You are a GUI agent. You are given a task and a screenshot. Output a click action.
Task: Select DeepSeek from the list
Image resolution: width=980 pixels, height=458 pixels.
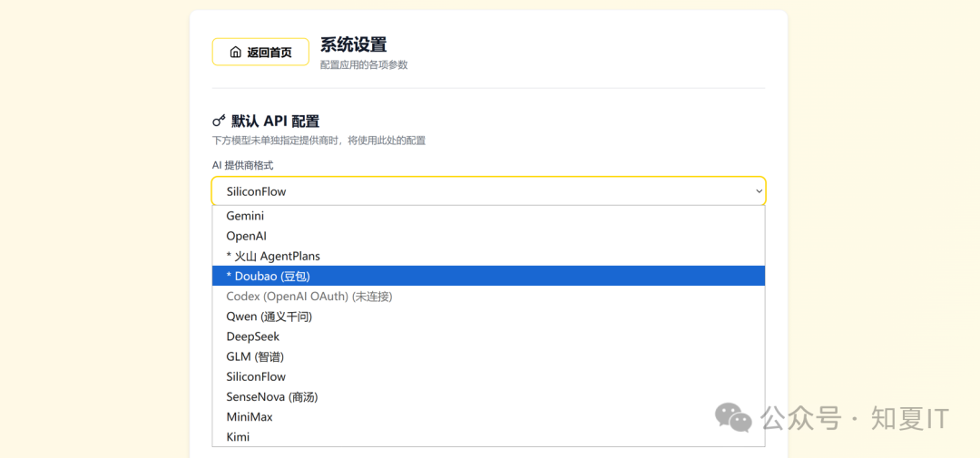tap(489, 336)
